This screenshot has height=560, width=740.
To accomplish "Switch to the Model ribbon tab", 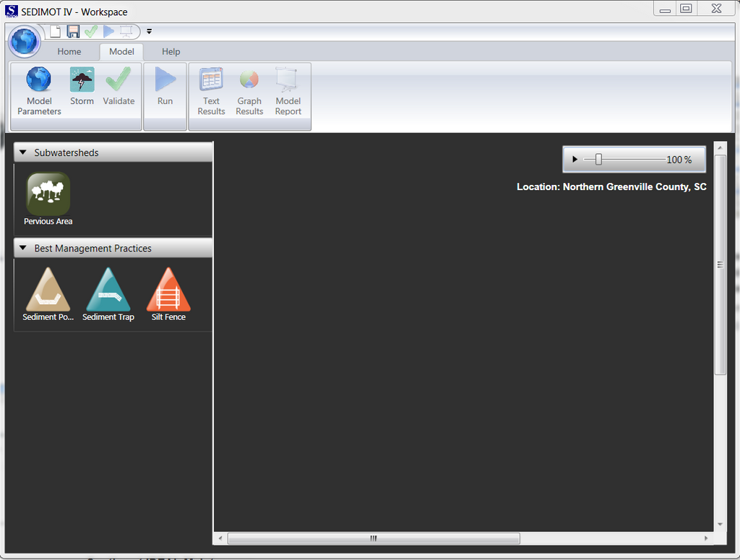I will pos(121,51).
